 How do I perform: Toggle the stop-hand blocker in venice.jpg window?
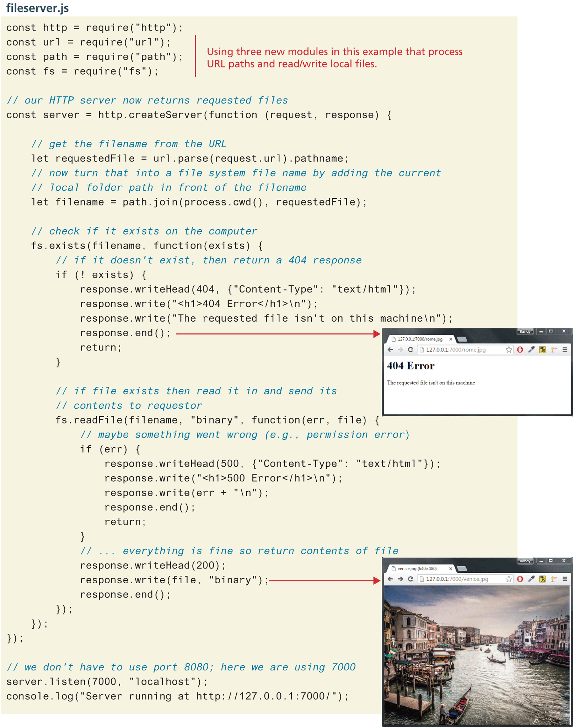(x=520, y=579)
